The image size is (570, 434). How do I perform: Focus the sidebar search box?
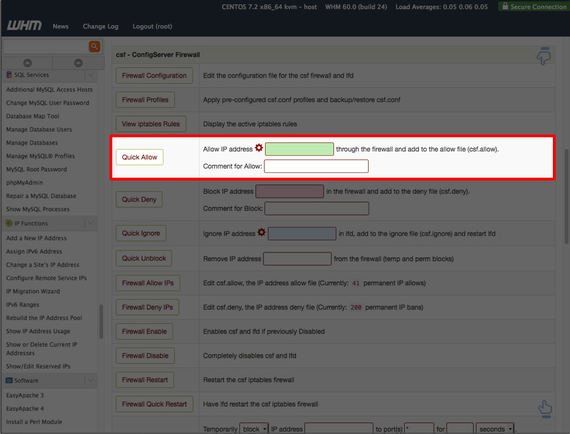[46, 47]
